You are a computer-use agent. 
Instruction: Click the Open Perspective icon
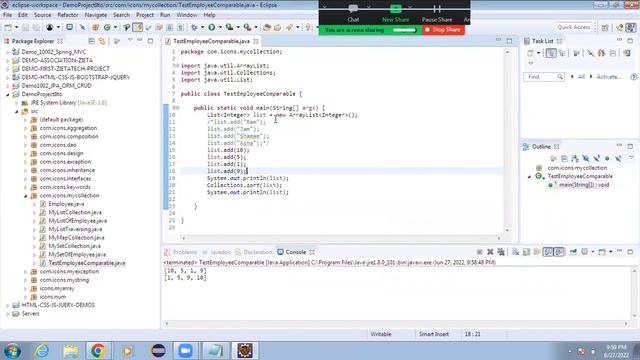pos(605,27)
